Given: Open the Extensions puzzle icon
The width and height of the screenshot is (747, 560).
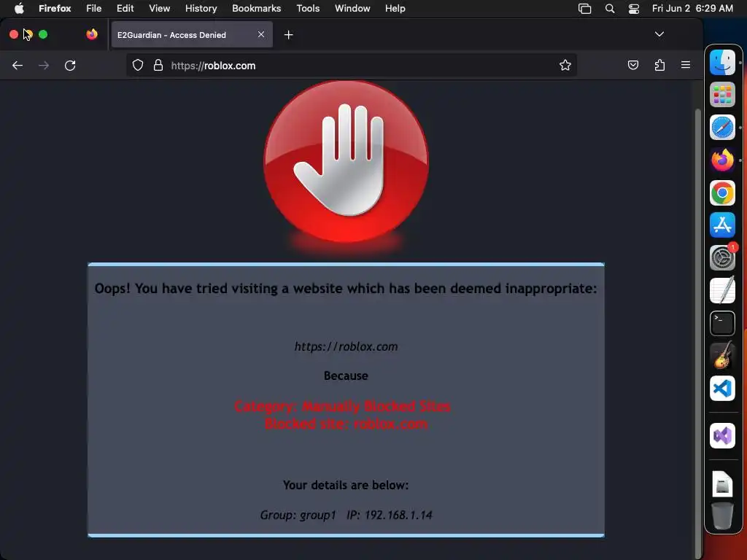Looking at the screenshot, I should point(659,65).
